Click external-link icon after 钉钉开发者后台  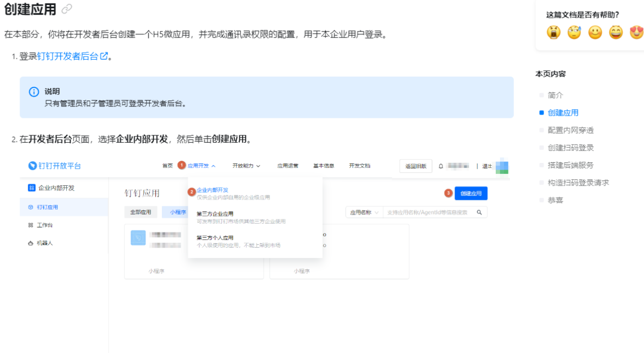(104, 56)
